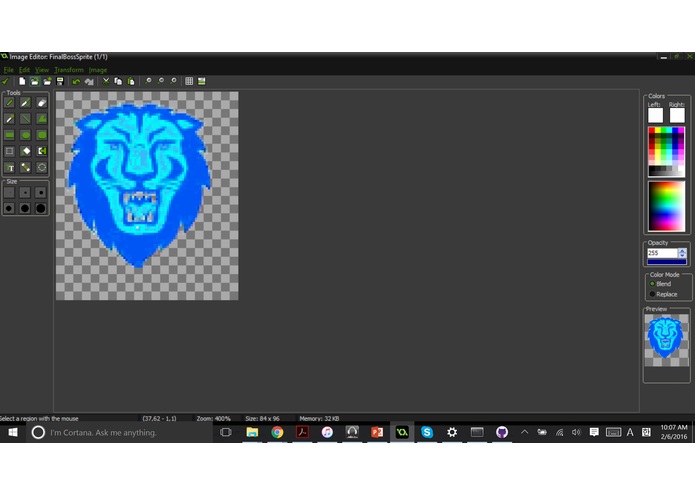The height and width of the screenshot is (494, 695).
Task: Increase opacity with the up arrow
Action: click(682, 251)
